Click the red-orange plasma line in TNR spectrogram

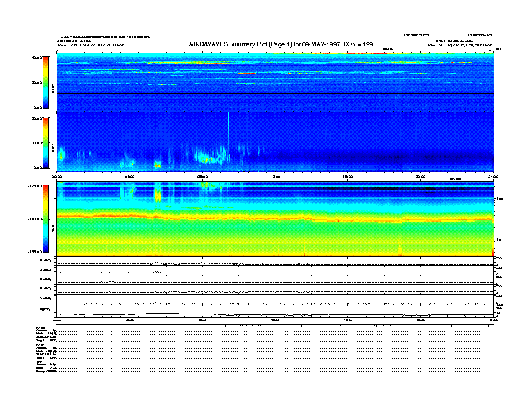pos(275,218)
